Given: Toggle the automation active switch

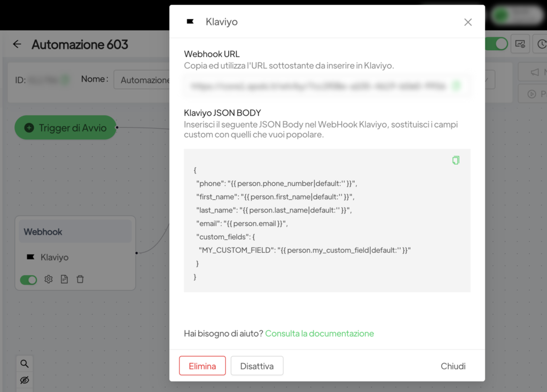Looking at the screenshot, I should pyautogui.click(x=496, y=44).
